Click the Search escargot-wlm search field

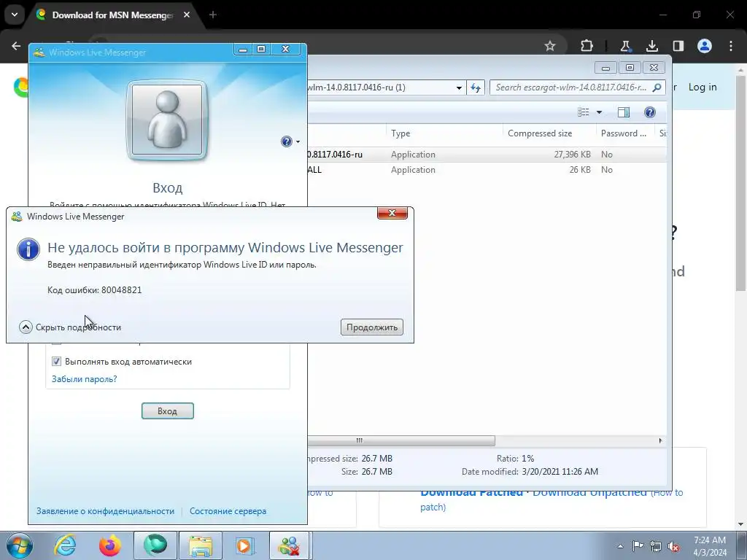570,87
